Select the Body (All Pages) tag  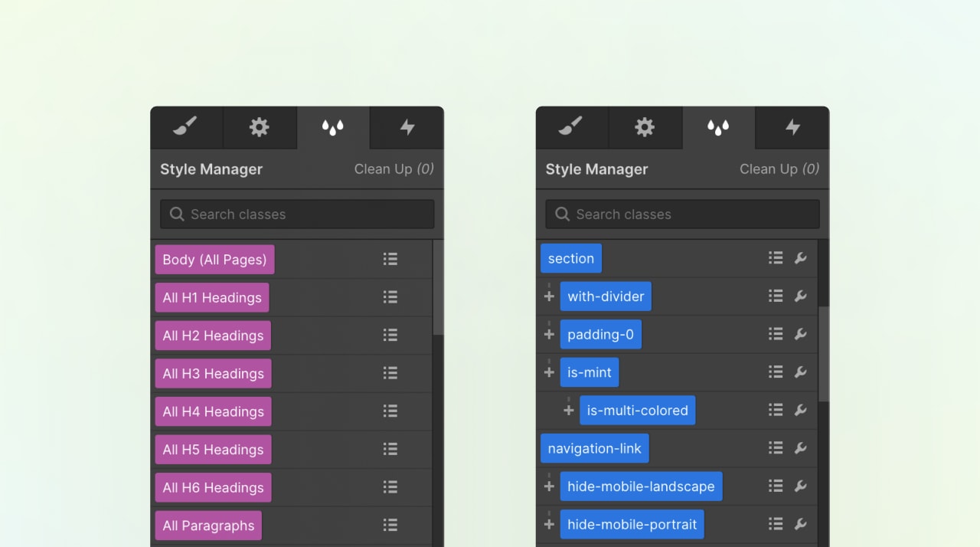click(x=214, y=259)
